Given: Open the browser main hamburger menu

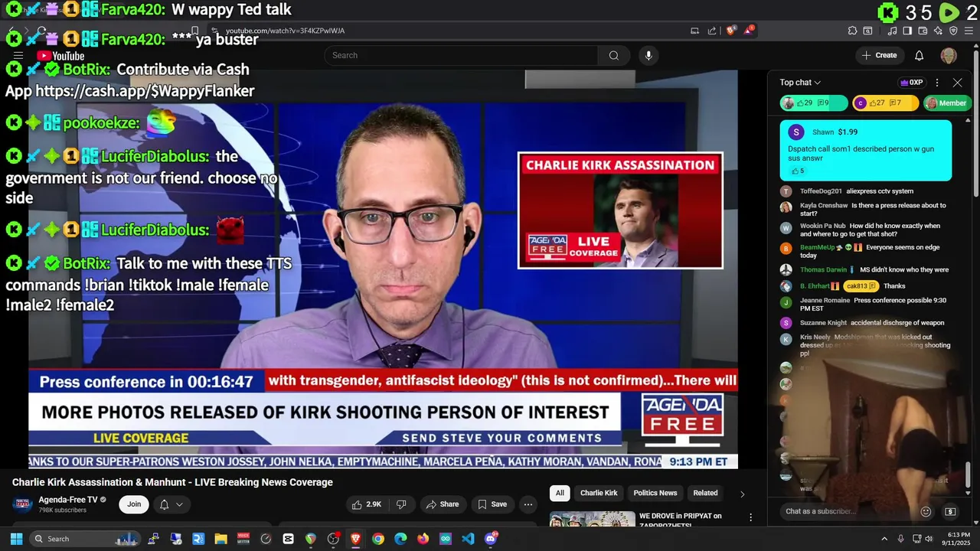Looking at the screenshot, I should [969, 31].
